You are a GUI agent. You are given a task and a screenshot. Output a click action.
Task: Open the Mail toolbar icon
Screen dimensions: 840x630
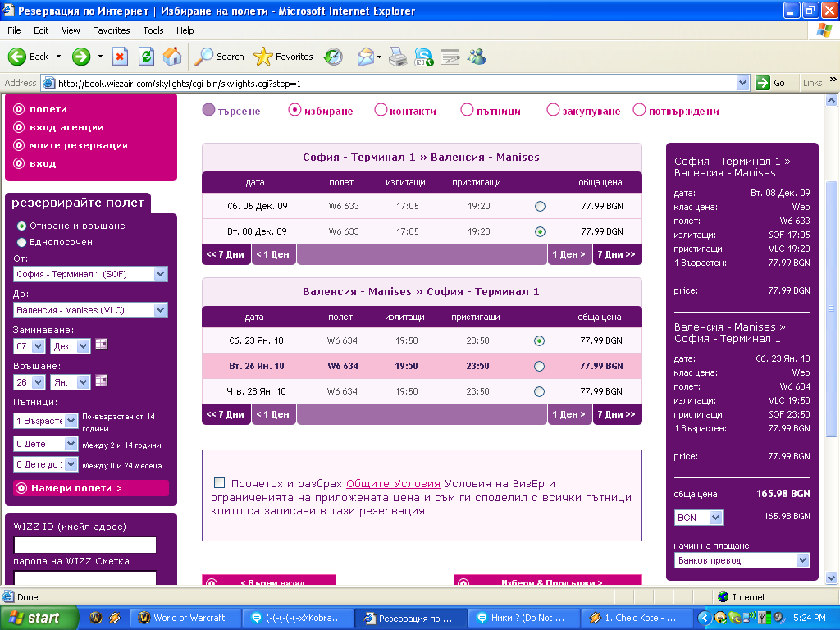coord(366,57)
